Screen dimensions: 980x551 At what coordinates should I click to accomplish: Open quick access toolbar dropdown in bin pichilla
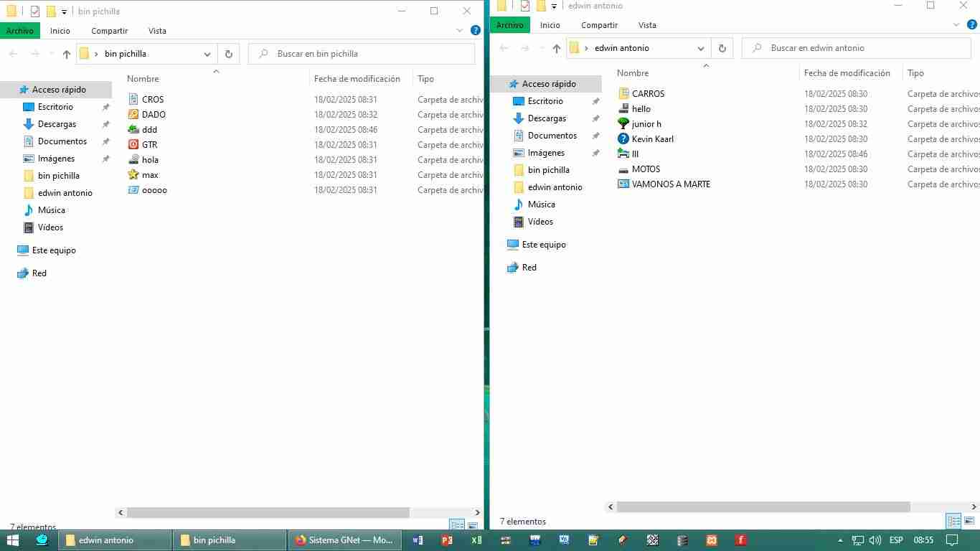click(x=64, y=11)
